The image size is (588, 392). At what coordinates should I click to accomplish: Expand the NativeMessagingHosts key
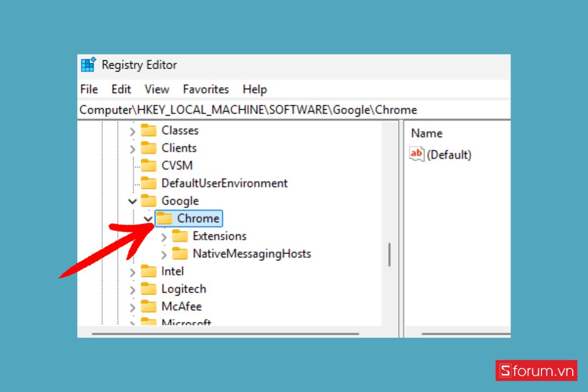[x=164, y=254]
